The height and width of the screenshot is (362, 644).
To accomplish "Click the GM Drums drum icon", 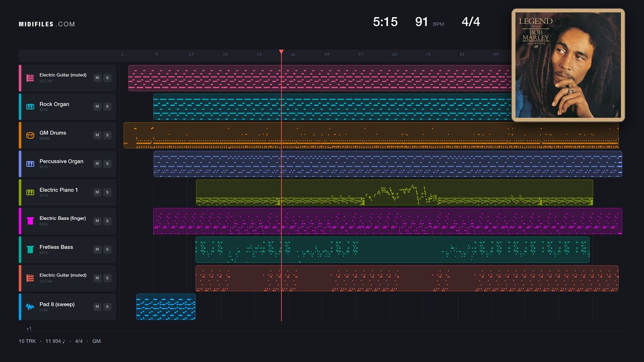I will [x=30, y=135].
